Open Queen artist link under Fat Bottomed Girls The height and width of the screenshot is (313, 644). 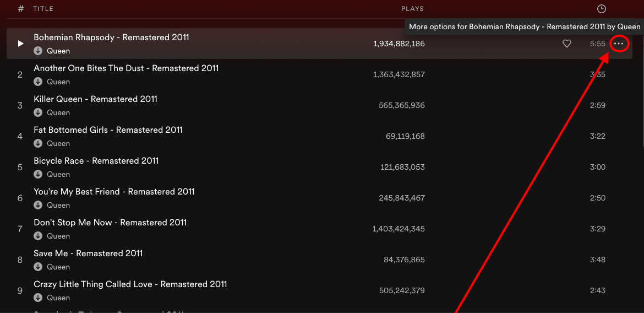pos(58,143)
